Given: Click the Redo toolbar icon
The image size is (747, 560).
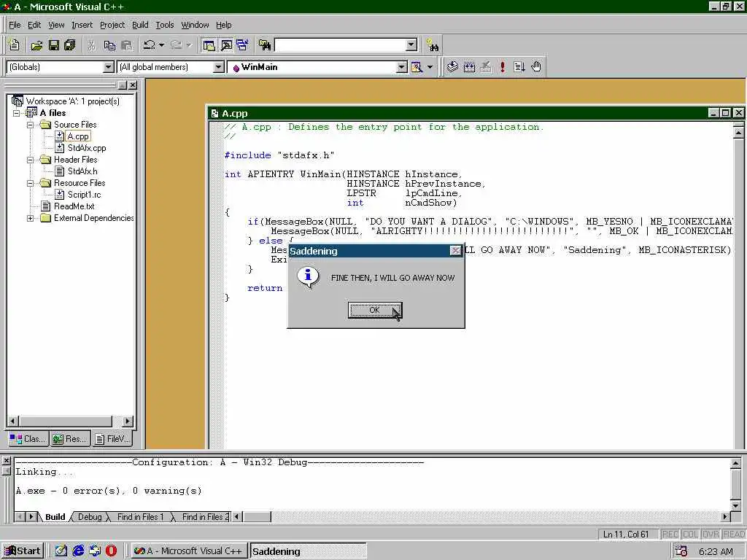Looking at the screenshot, I should coord(177,45).
